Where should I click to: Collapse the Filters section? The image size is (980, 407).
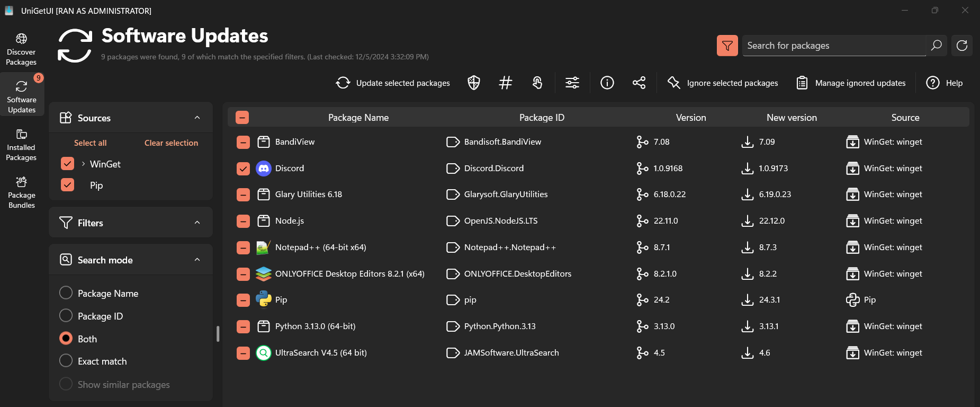(197, 223)
